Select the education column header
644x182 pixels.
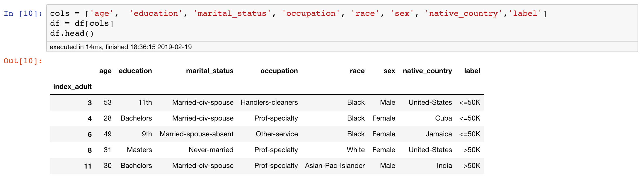coord(135,71)
